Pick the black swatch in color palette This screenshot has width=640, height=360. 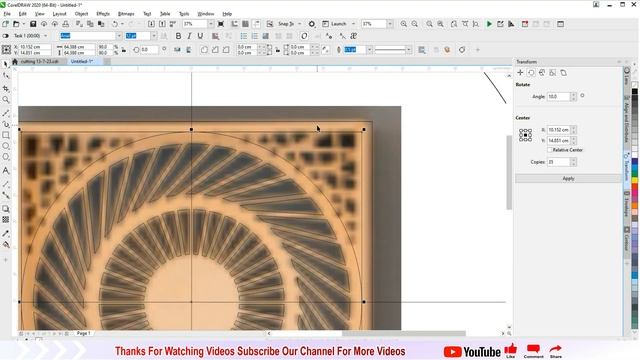(x=635, y=91)
